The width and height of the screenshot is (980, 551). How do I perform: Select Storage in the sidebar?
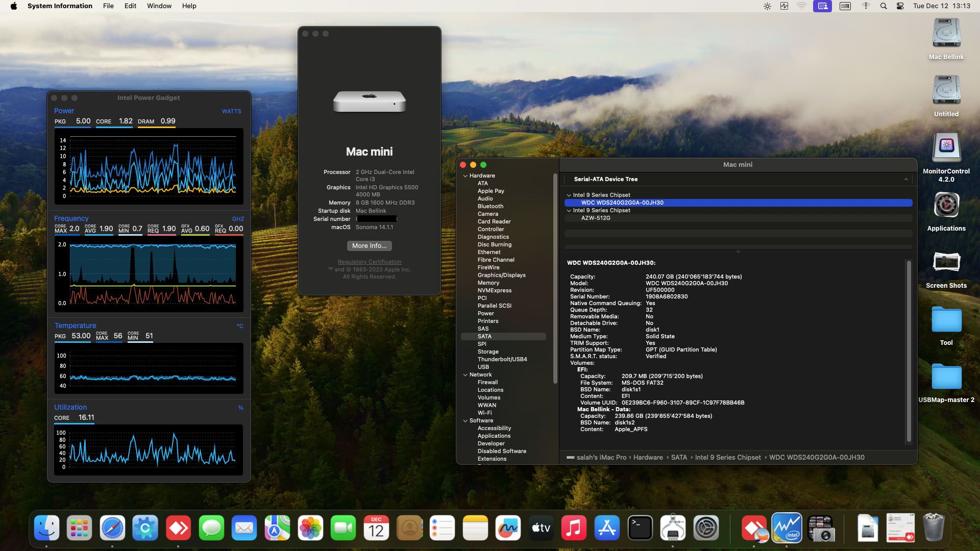click(488, 352)
